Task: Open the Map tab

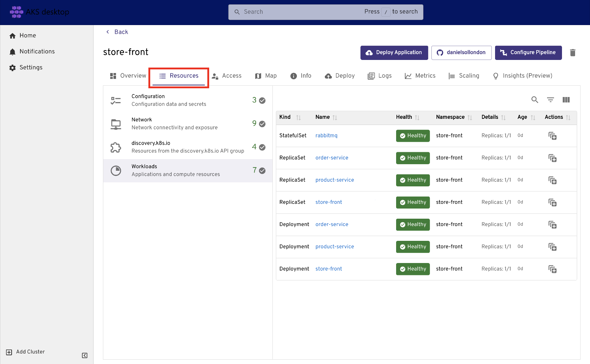Action: pyautogui.click(x=266, y=76)
